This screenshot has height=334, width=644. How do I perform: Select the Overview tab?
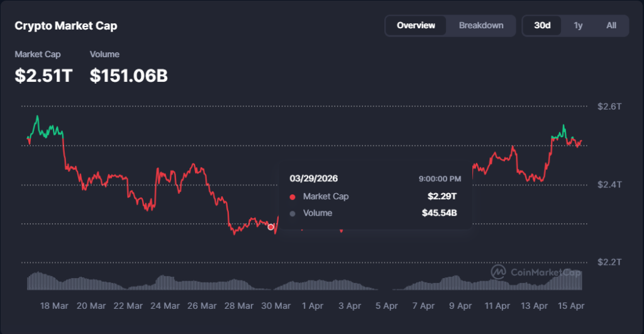point(416,26)
